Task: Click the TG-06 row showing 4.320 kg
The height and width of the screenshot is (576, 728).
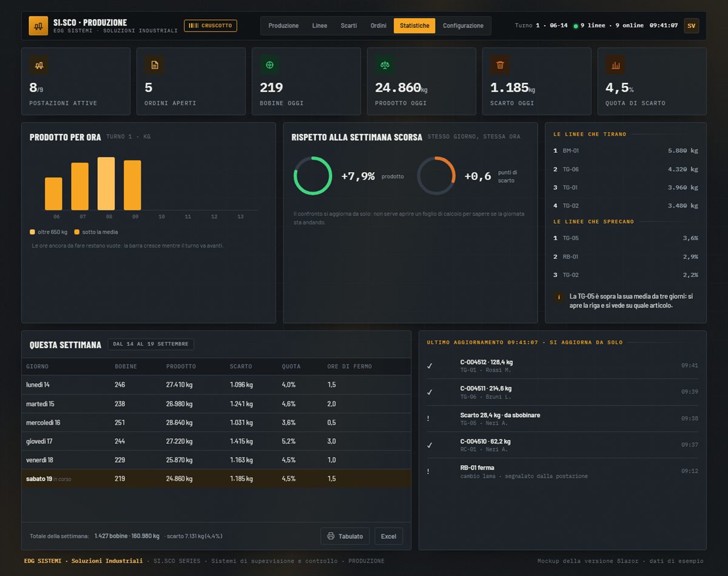Action: click(x=625, y=169)
